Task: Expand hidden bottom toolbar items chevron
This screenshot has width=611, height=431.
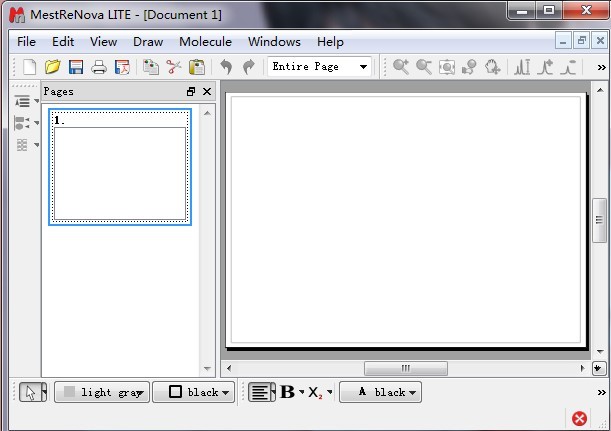Action: (x=601, y=392)
